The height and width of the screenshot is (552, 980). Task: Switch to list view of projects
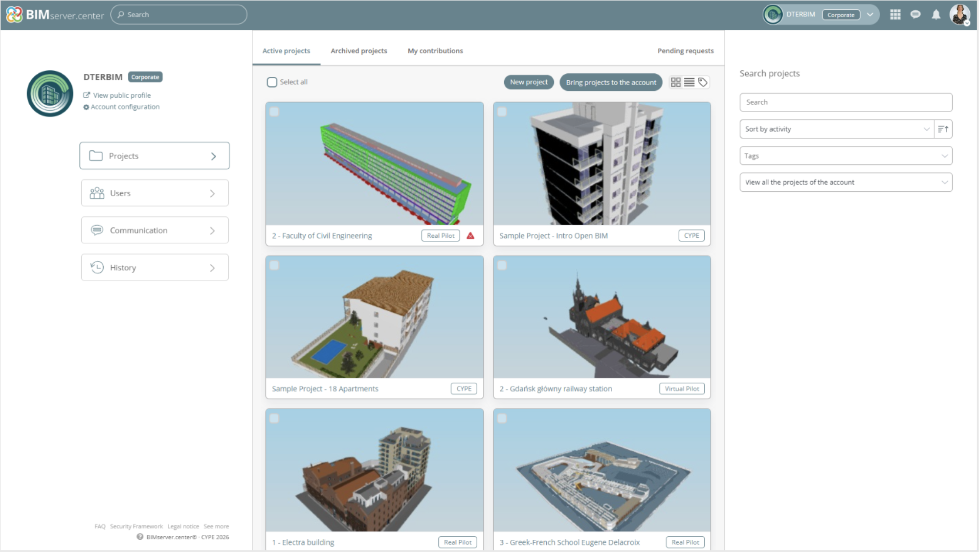[x=689, y=82]
